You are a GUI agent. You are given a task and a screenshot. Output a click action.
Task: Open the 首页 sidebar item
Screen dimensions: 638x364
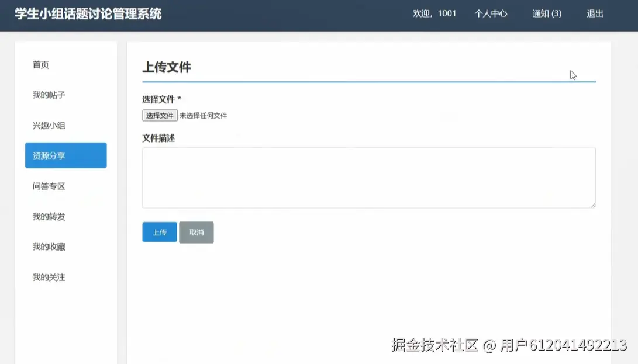click(40, 64)
